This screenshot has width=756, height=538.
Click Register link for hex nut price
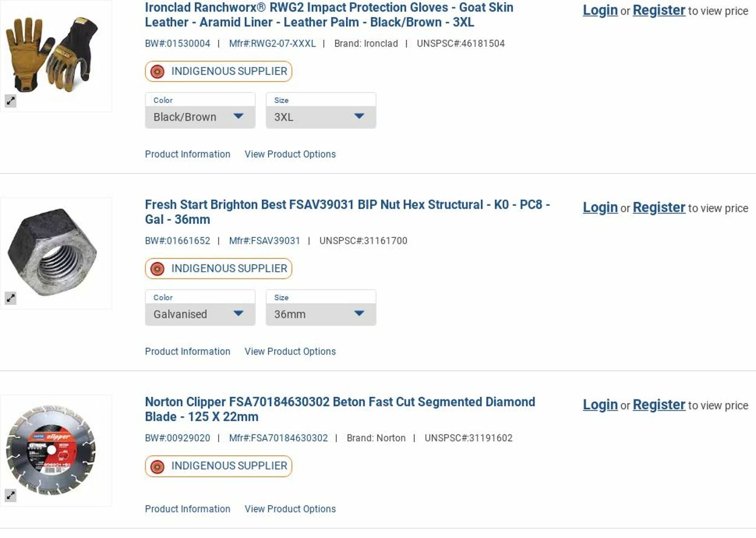point(659,208)
